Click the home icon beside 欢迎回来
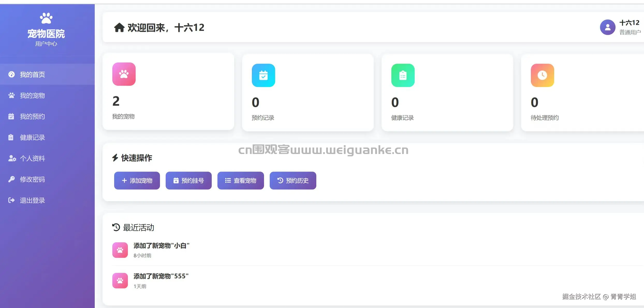The width and height of the screenshot is (644, 308). point(119,27)
